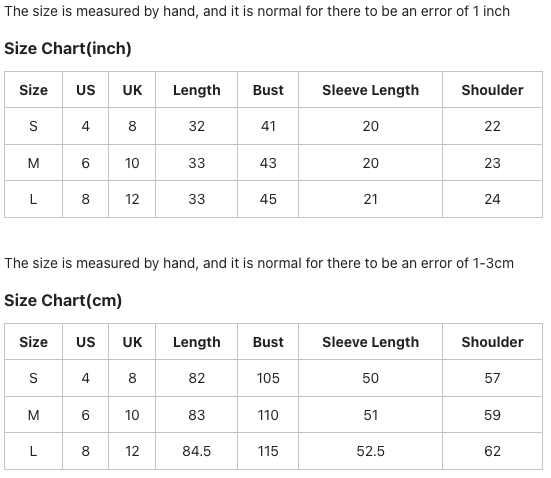Click bust value 105 in cm chart
The height and width of the screenshot is (478, 551).
point(268,378)
